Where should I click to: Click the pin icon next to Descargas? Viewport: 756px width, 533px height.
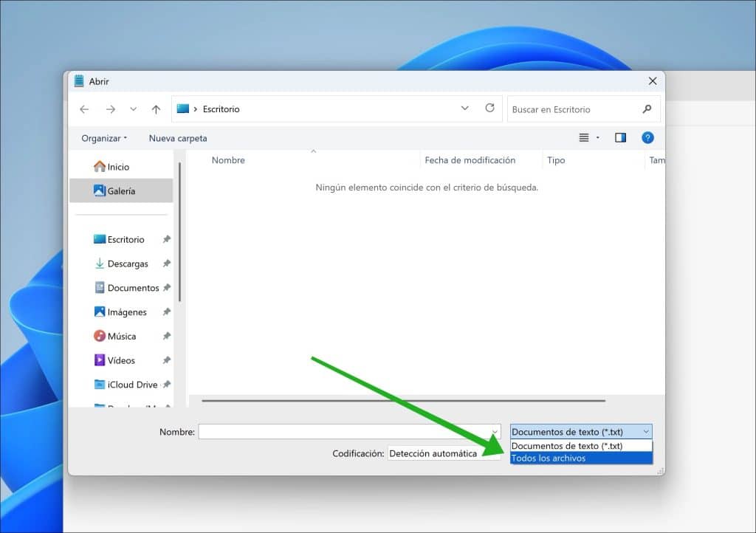tap(166, 263)
